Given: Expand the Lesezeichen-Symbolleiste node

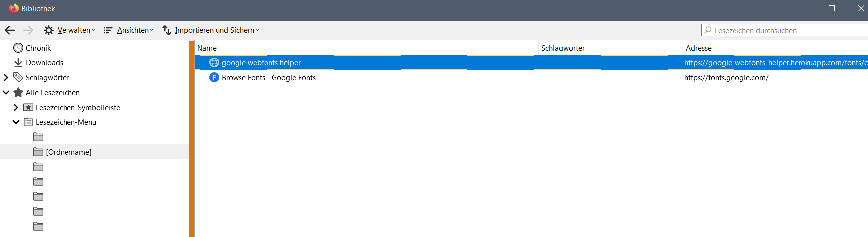Looking at the screenshot, I should click(x=16, y=107).
